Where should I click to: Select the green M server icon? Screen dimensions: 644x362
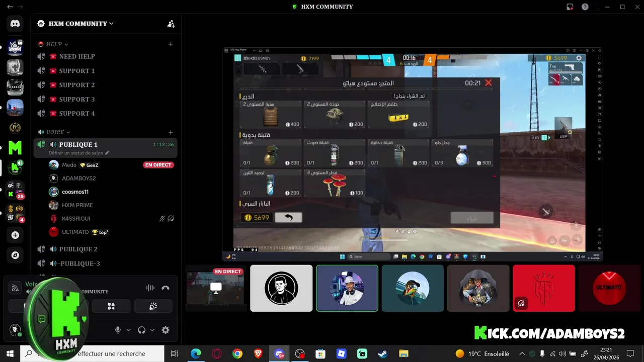(15, 148)
